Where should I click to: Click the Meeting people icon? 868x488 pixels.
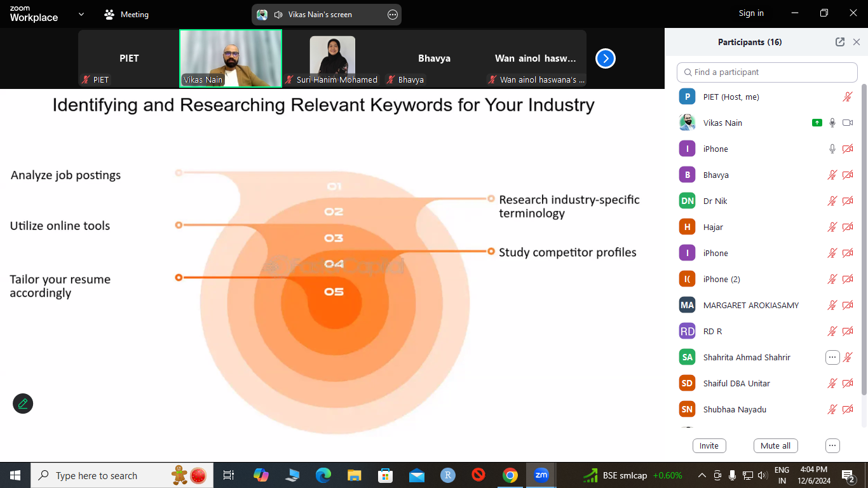point(110,14)
